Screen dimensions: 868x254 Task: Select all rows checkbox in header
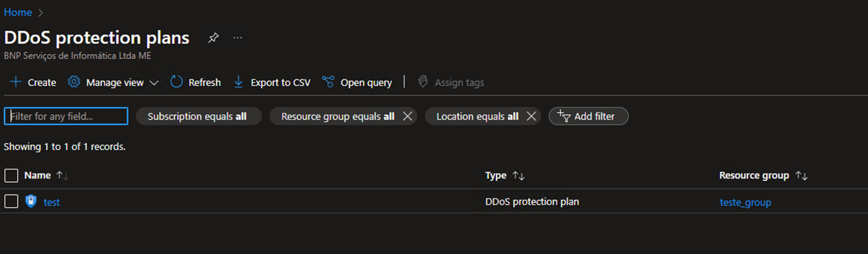[11, 175]
